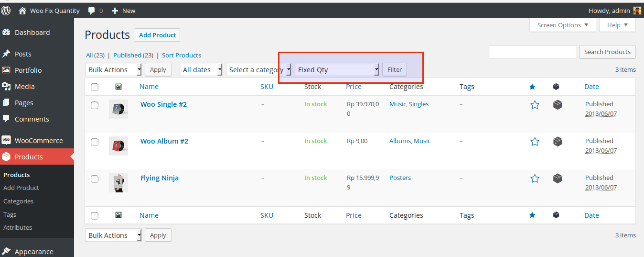This screenshot has width=644, height=257.
Task: Click the Singles category link
Action: [x=419, y=104]
